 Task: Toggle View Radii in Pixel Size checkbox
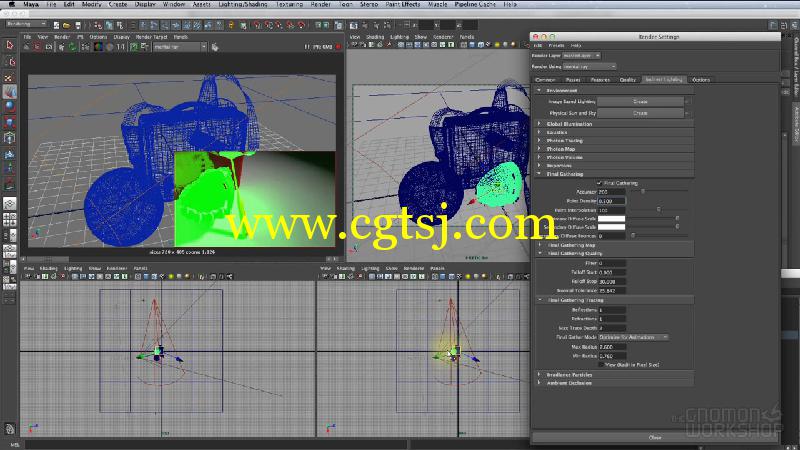pos(601,365)
